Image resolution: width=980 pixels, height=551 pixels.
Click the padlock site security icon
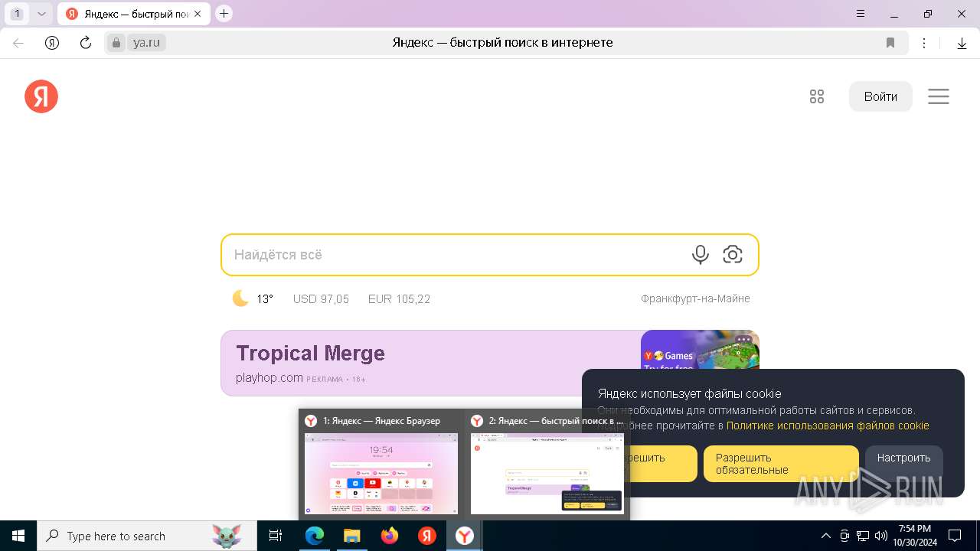coord(116,43)
